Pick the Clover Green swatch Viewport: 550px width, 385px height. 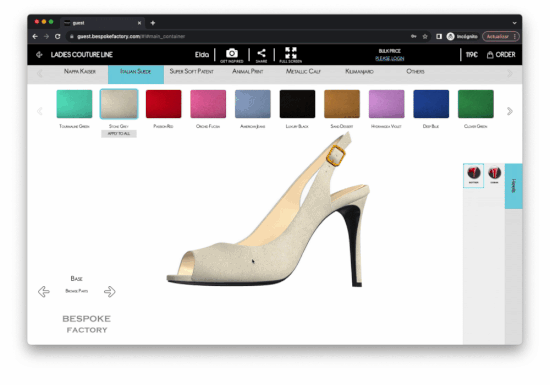pyautogui.click(x=476, y=104)
